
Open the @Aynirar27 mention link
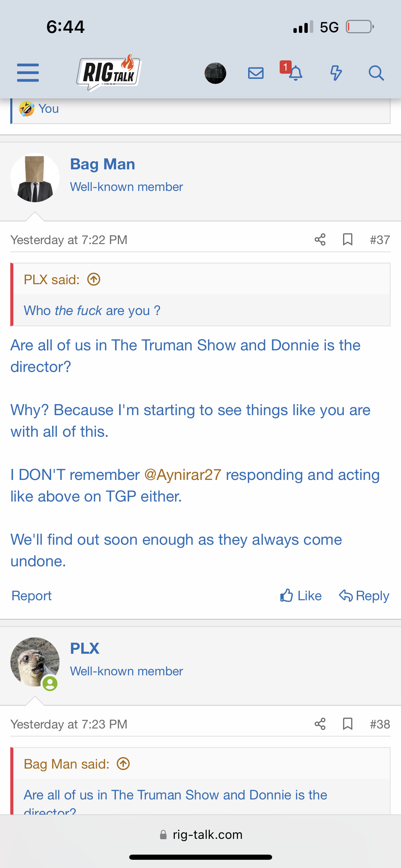[x=183, y=475]
